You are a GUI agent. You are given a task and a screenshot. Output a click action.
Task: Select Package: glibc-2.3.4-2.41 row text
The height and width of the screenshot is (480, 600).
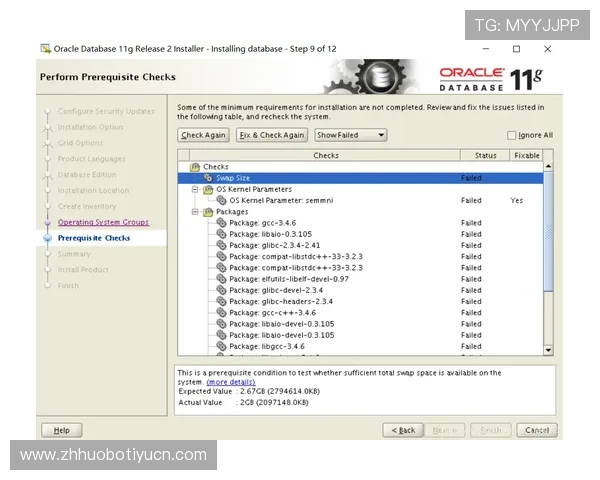tap(274, 245)
